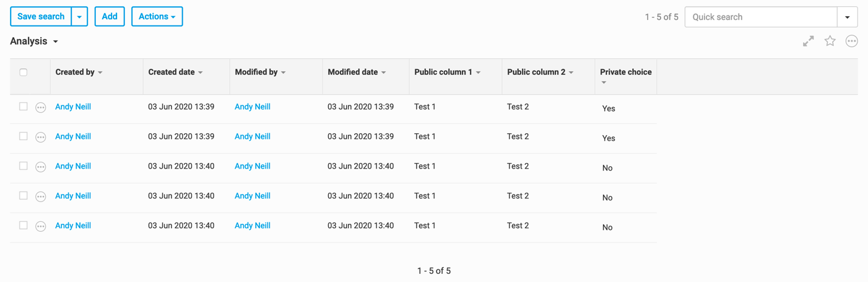The width and height of the screenshot is (868, 282).
Task: Click the Save search button
Action: [x=41, y=17]
